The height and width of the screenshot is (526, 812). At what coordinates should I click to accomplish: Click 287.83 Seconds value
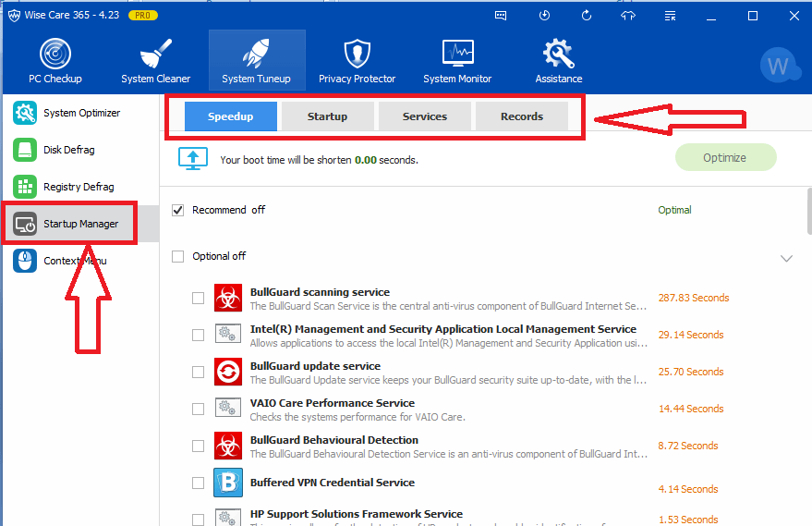694,298
